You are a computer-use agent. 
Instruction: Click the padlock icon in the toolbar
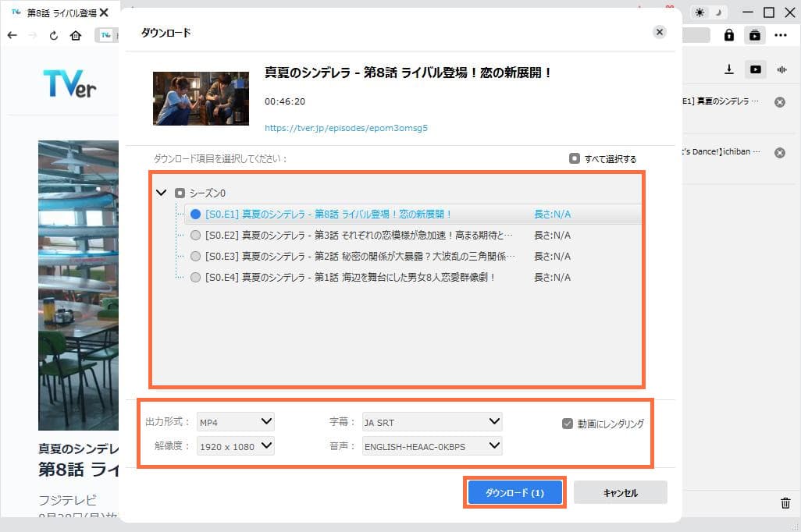click(729, 35)
